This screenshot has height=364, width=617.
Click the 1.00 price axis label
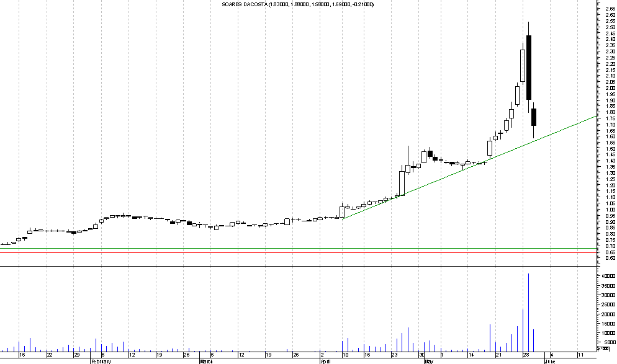pos(610,210)
